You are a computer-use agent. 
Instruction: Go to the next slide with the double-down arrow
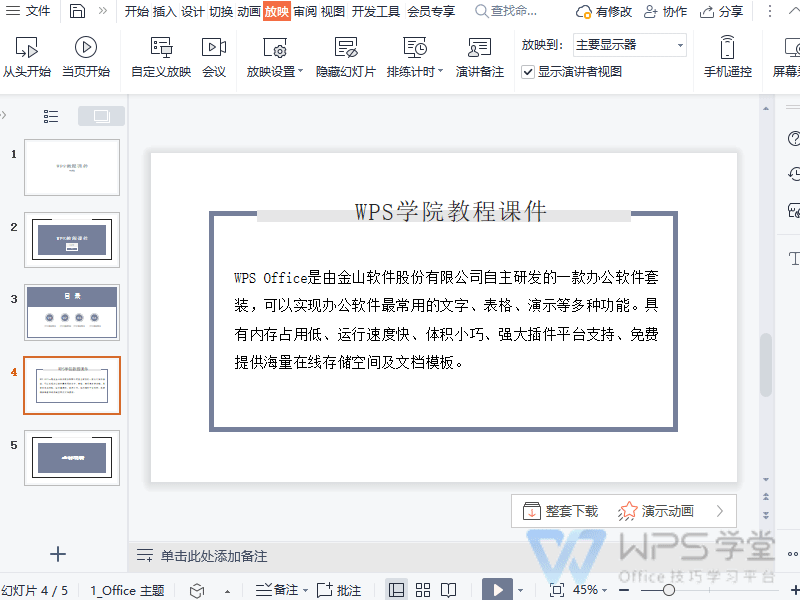(x=766, y=515)
